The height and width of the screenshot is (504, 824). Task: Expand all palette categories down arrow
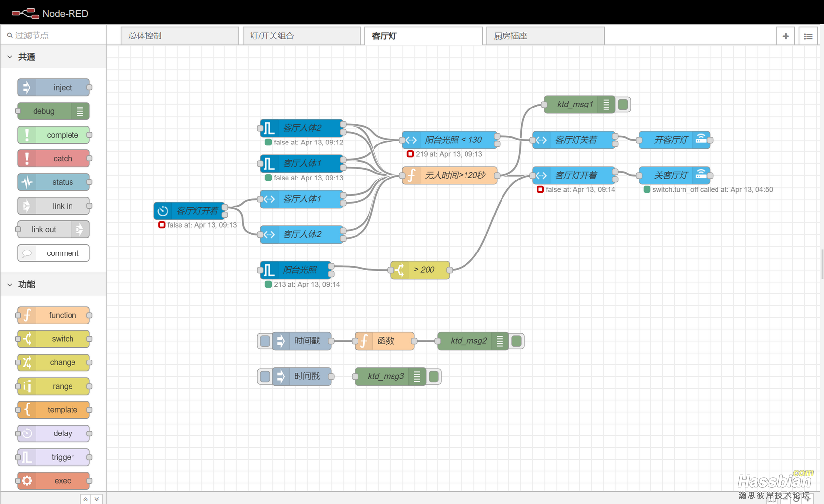[97, 499]
